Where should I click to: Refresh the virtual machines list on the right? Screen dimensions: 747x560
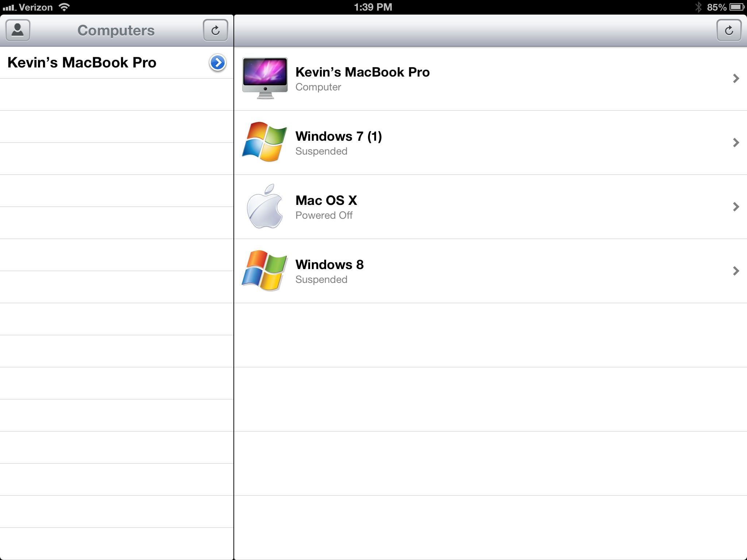[729, 30]
